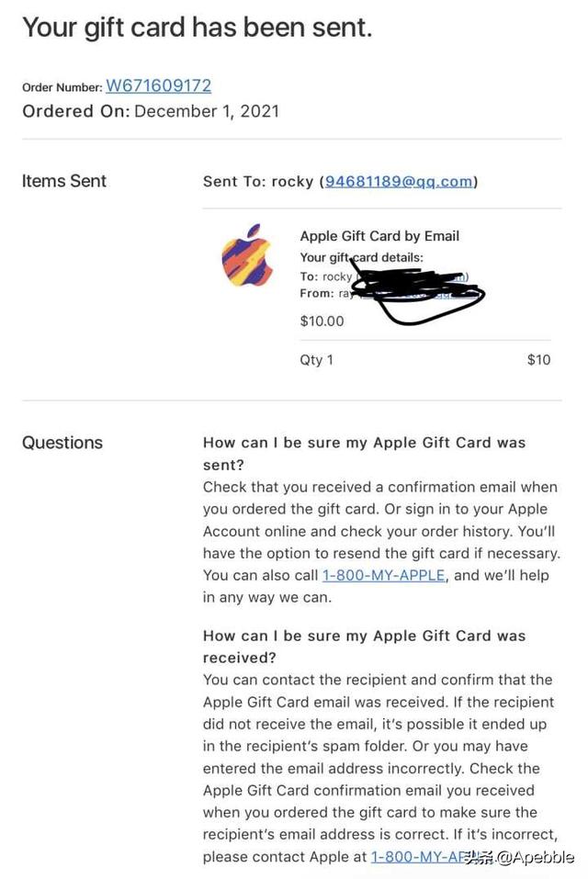The image size is (588, 879).
Task: Click the 'Sent To: rocky' label
Action: click(258, 182)
